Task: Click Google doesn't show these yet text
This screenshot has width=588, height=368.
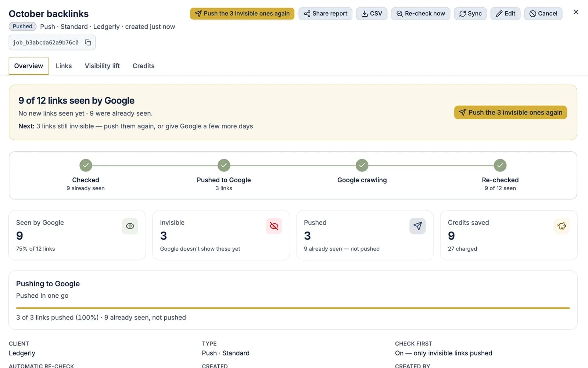Action: (x=200, y=249)
